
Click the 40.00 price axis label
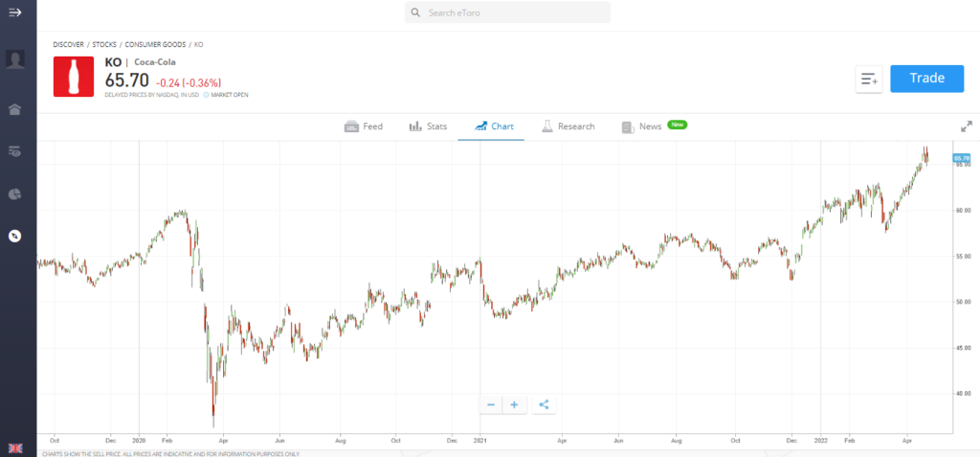(x=963, y=394)
